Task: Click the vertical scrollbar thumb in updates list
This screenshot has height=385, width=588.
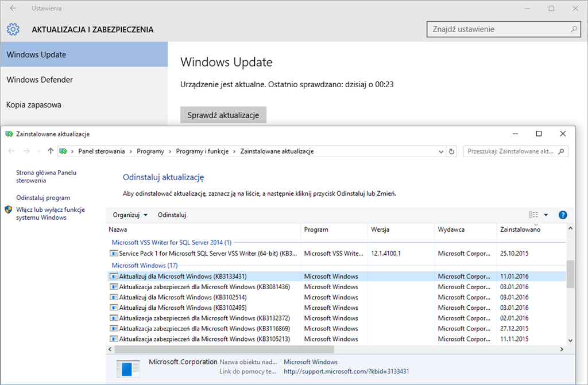Action: click(x=570, y=274)
